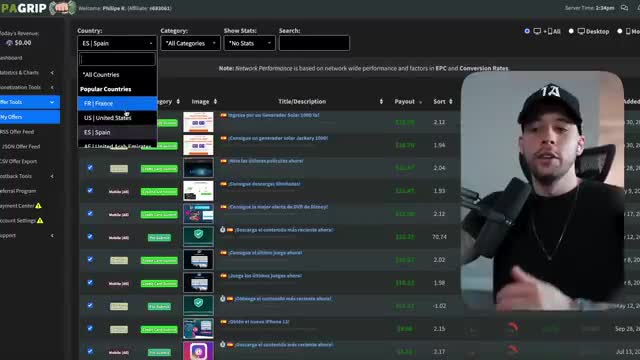Open the All Categories dropdown
Screen dimensions: 640x360
point(190,43)
